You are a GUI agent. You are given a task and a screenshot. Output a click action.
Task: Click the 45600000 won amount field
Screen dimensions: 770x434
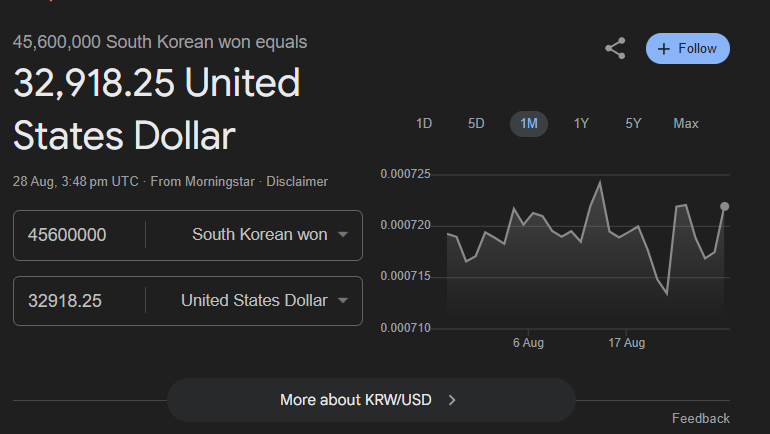click(80, 235)
